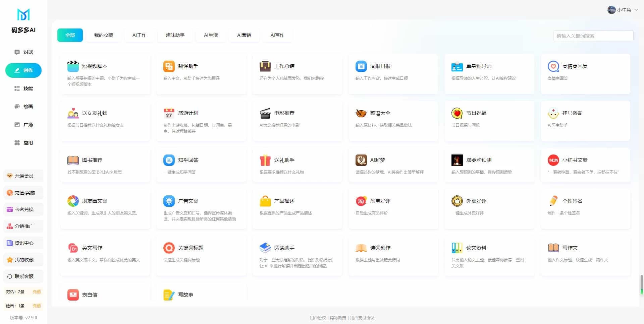The image size is (644, 324).
Task: Open the 高情商回复 heart bubble icon
Action: pyautogui.click(x=553, y=66)
